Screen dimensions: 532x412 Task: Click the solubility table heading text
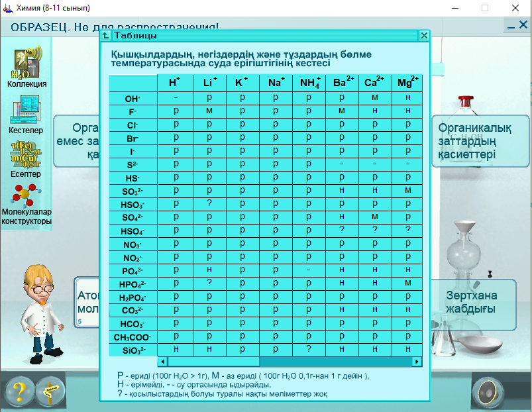point(241,59)
